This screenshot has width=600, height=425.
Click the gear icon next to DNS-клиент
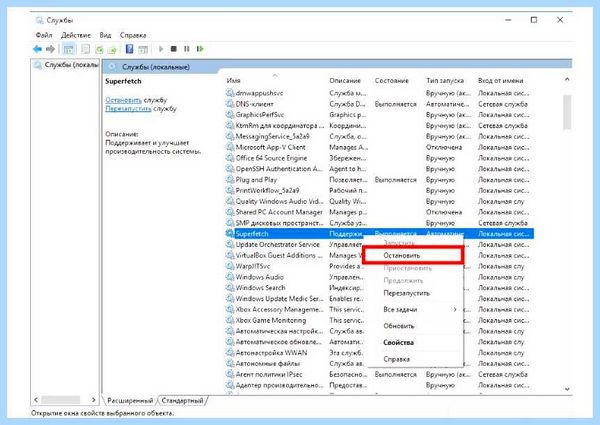pos(230,104)
